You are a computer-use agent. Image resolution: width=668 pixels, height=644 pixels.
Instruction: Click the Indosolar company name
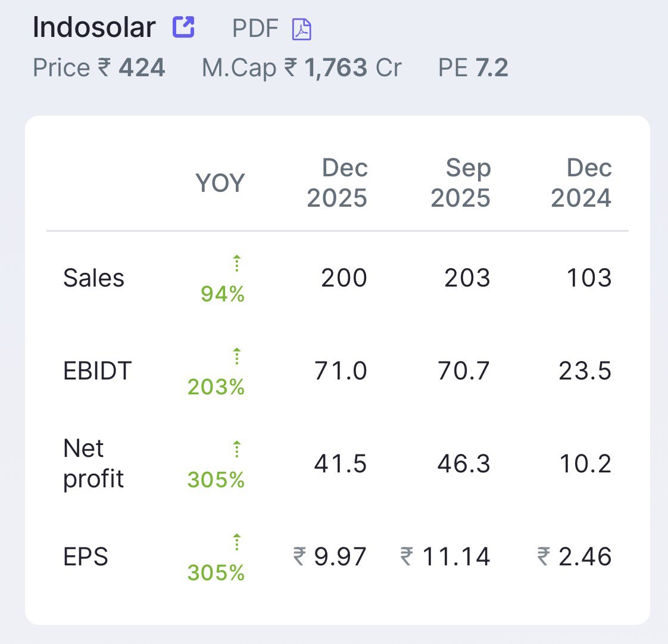click(x=94, y=27)
